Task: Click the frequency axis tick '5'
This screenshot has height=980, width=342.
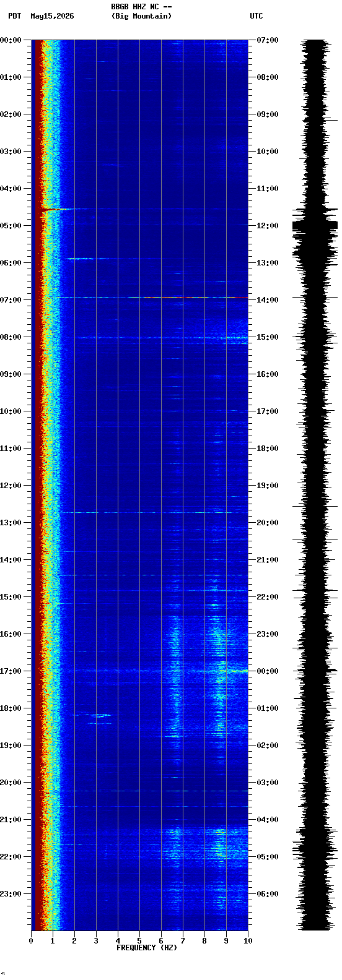Action: tap(139, 941)
